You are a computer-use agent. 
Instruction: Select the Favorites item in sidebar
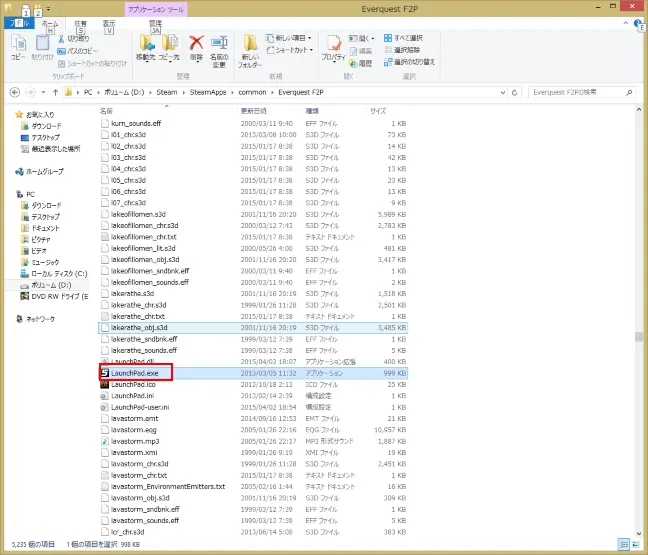click(x=35, y=114)
